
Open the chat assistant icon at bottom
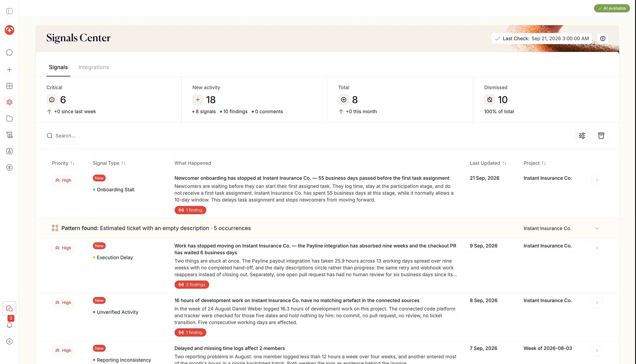[9, 308]
